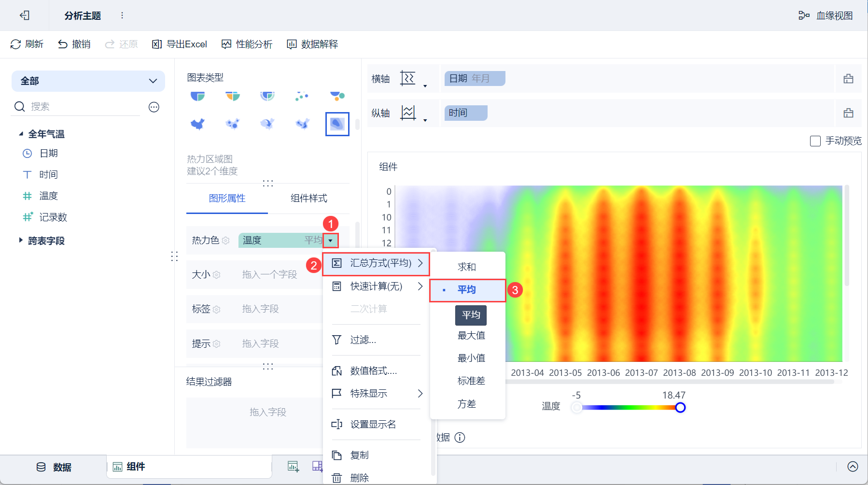Click the 时间 field pill in 纵轴
Viewport: 868px width, 485px height.
pos(466,113)
